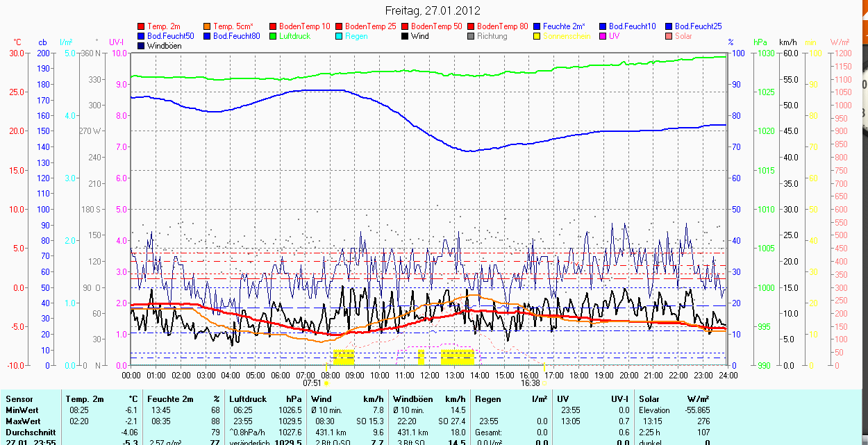Click the gray Richtung legend square
This screenshot has width=868, height=445.
(x=471, y=36)
